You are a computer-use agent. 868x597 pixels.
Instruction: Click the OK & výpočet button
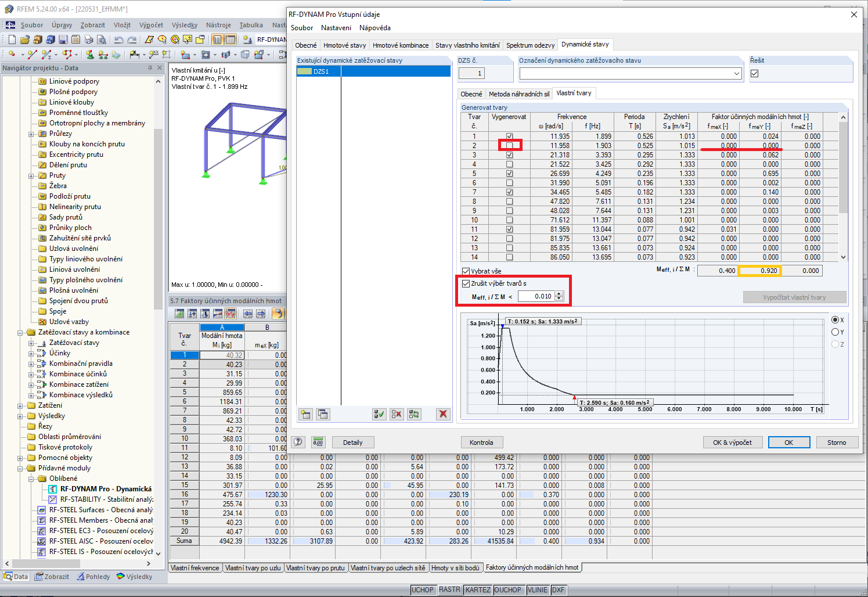click(732, 443)
